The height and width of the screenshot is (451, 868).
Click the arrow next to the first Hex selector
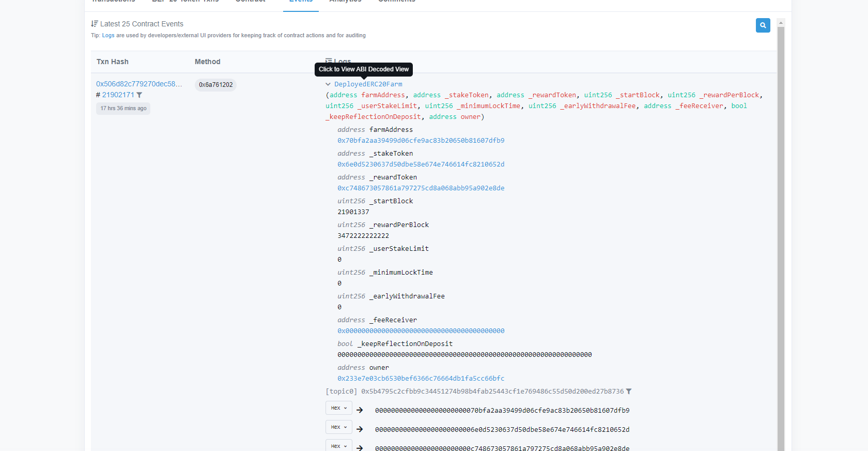point(360,410)
